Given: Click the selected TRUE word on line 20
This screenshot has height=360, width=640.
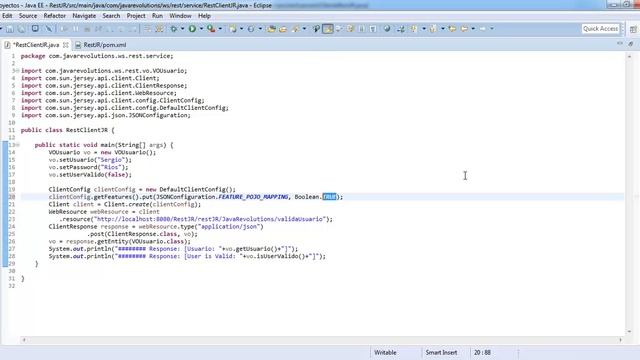Looking at the screenshot, I should tap(329, 197).
